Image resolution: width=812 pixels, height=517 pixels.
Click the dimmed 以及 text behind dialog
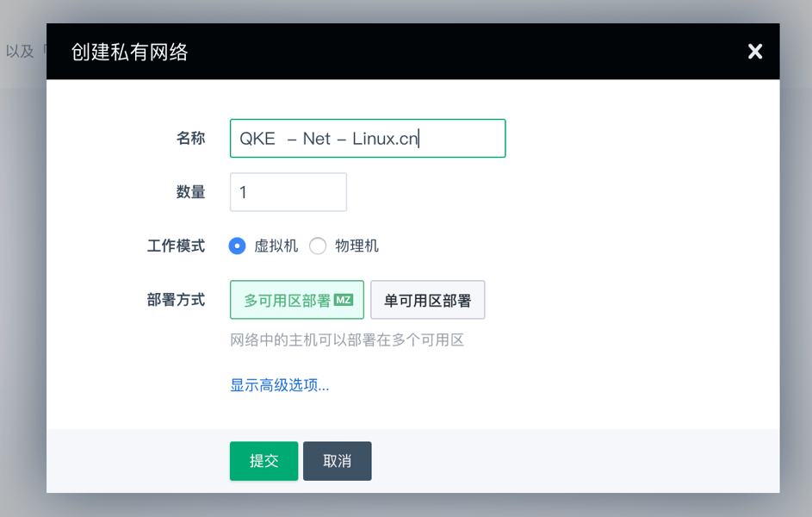(20, 52)
